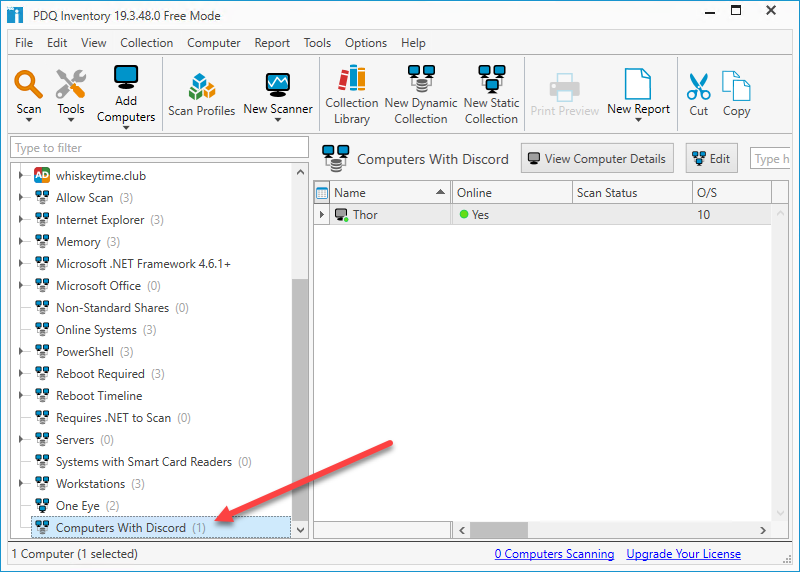
Task: Expand the Workstations tree node
Action: (x=21, y=483)
